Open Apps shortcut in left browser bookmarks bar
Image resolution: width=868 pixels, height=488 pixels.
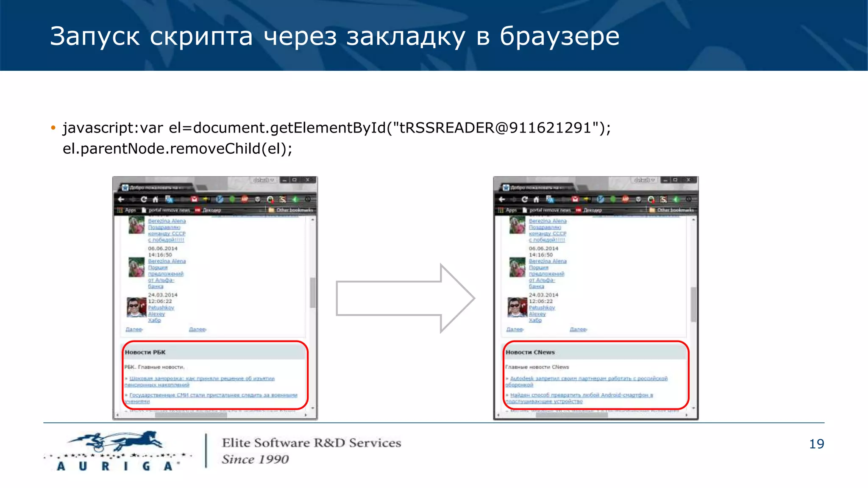pyautogui.click(x=127, y=210)
